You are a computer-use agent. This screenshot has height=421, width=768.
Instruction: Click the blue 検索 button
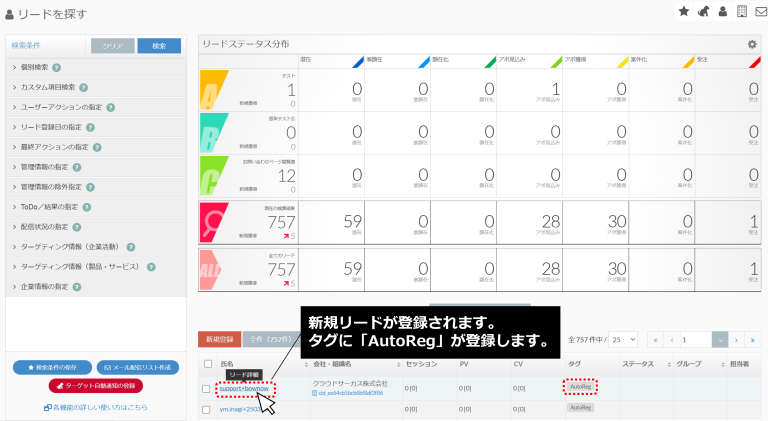coord(159,46)
